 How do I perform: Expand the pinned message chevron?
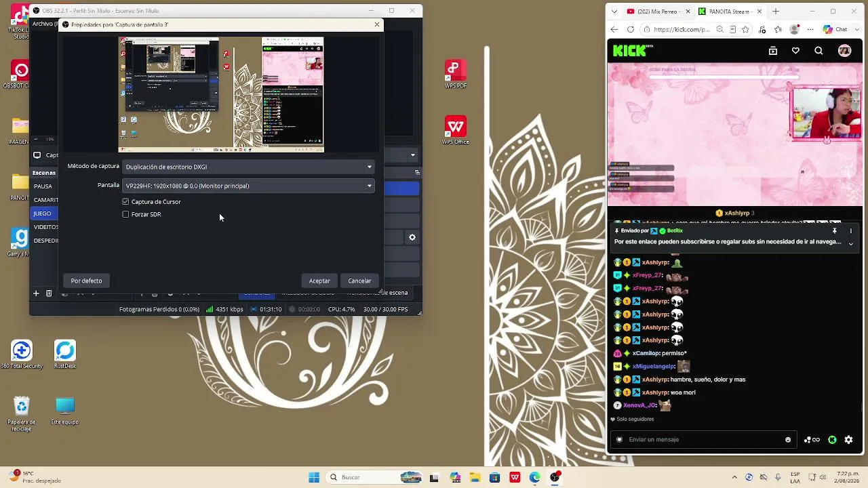[850, 244]
